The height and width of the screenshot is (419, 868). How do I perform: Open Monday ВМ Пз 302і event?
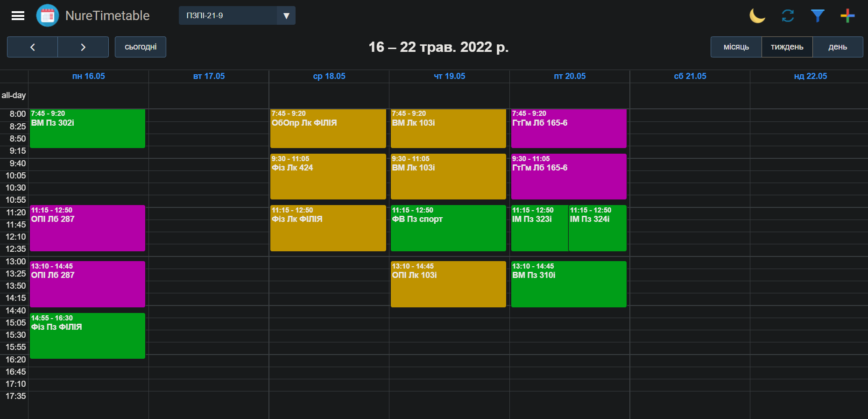click(87, 128)
